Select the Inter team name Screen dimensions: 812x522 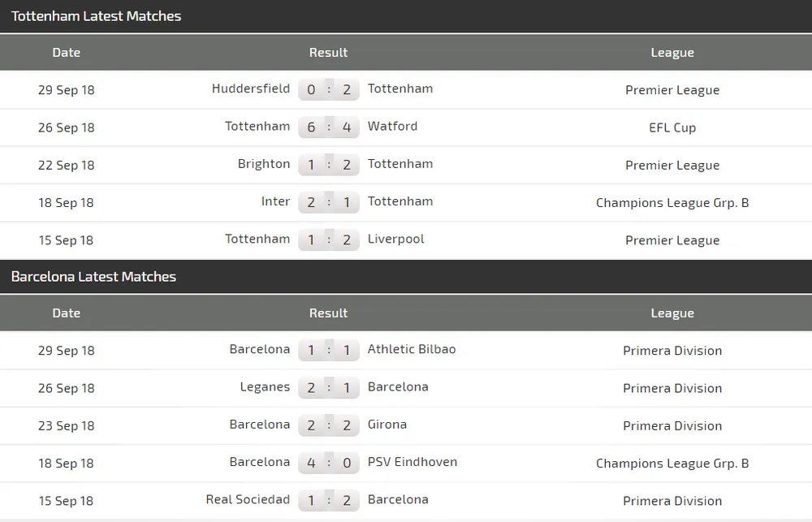coord(275,201)
